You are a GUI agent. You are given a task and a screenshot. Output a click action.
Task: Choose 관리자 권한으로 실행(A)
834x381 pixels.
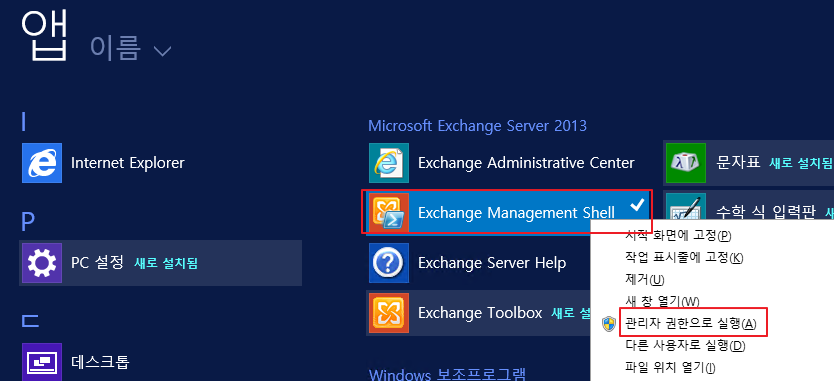(x=690, y=324)
